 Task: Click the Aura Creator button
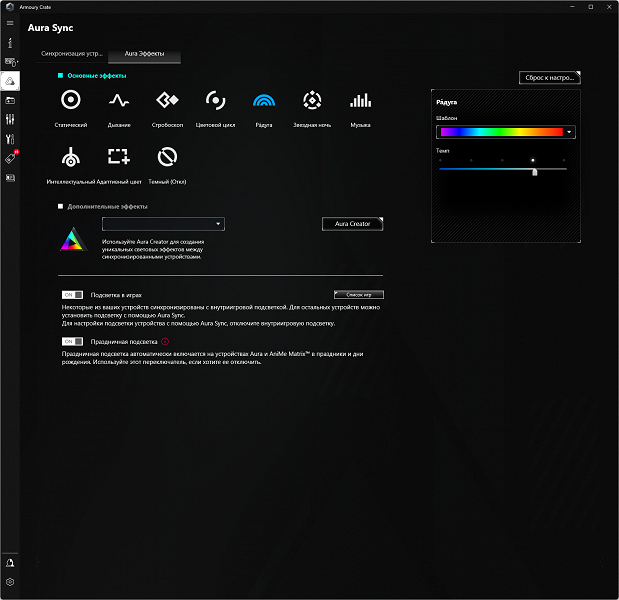point(353,224)
